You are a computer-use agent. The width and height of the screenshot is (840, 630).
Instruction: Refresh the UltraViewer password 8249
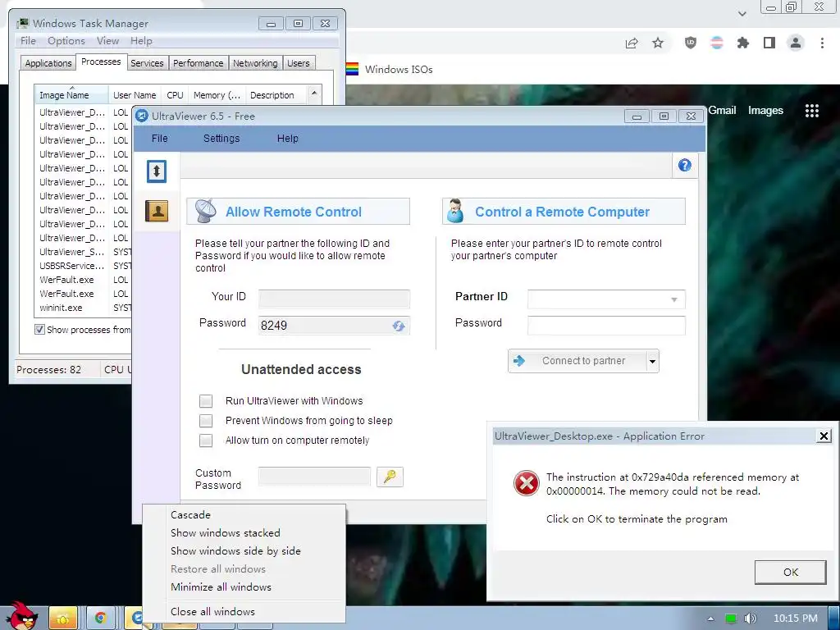click(x=398, y=326)
